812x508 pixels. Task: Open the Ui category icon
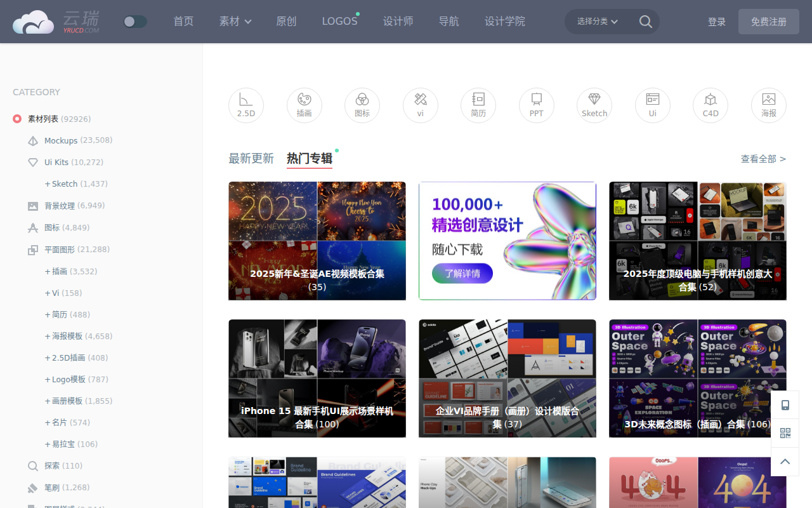tap(653, 105)
